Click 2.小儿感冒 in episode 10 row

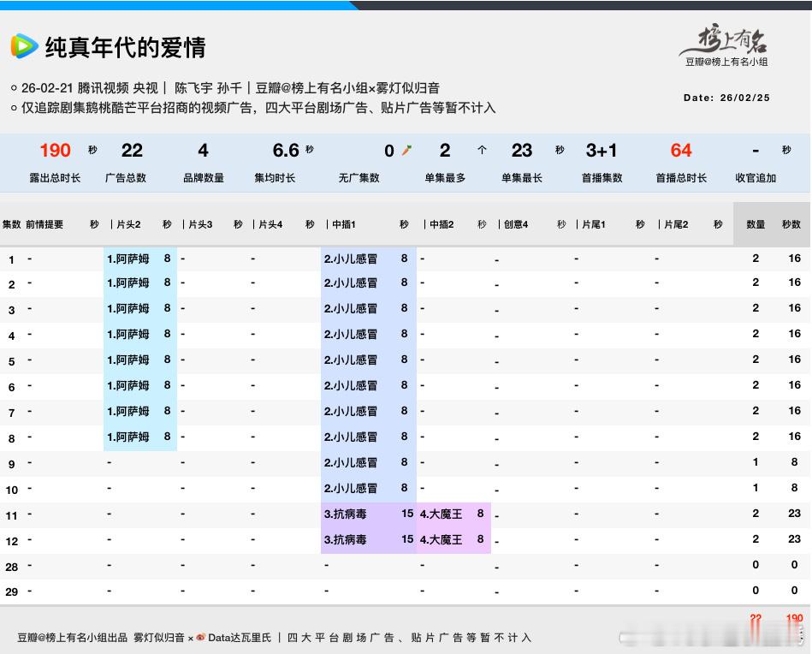coord(351,488)
